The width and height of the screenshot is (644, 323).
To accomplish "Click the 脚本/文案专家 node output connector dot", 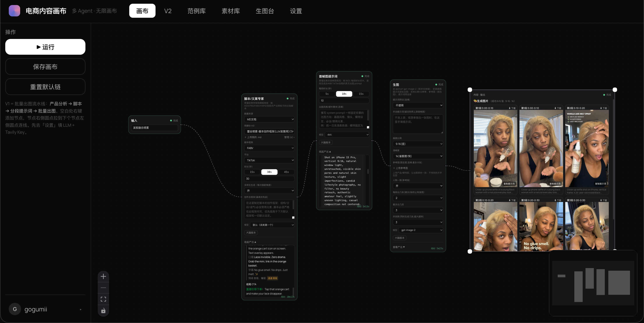I will (297, 197).
